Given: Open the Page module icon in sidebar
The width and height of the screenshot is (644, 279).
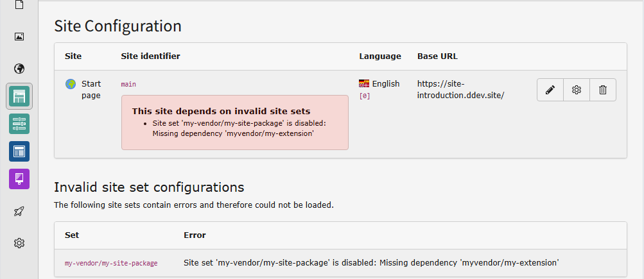Looking at the screenshot, I should 19,5.
